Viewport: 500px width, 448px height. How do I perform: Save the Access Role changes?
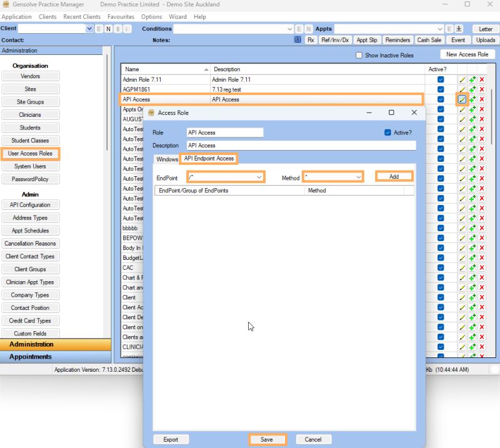pos(267,439)
